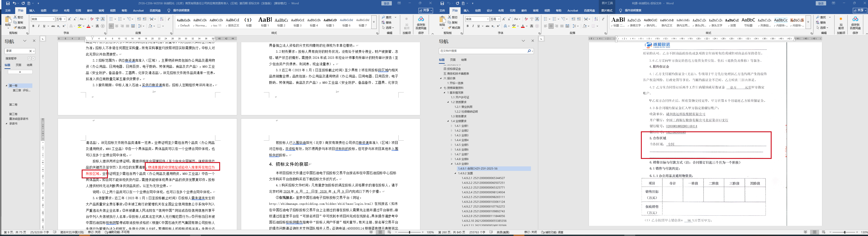Open the font size dropdown in the left window
868x236 pixels.
(64, 19)
